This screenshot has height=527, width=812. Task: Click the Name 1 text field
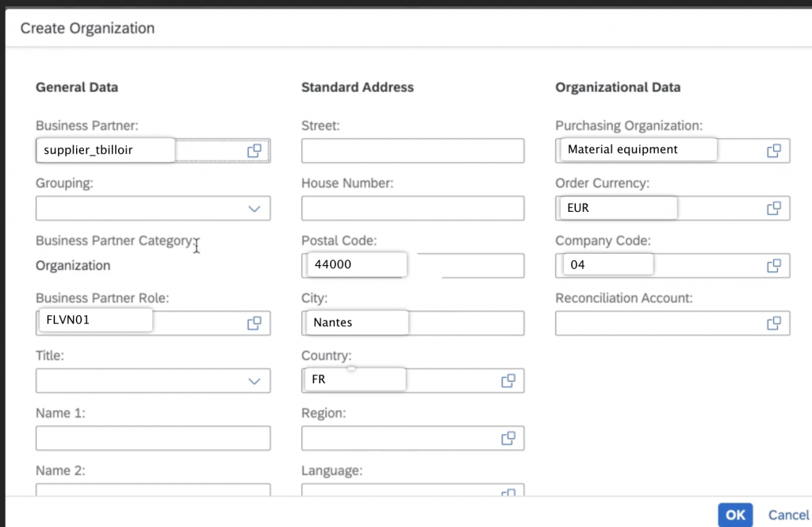point(152,438)
